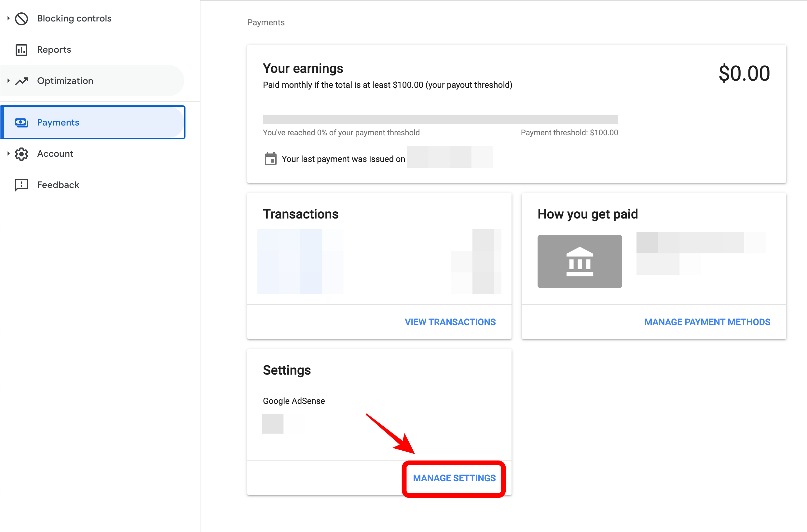Select Feedback in the sidebar
The height and width of the screenshot is (532, 807).
click(58, 185)
